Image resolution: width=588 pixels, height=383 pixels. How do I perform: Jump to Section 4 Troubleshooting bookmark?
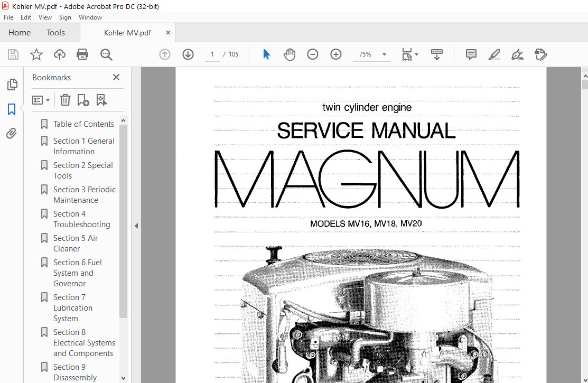(81, 219)
